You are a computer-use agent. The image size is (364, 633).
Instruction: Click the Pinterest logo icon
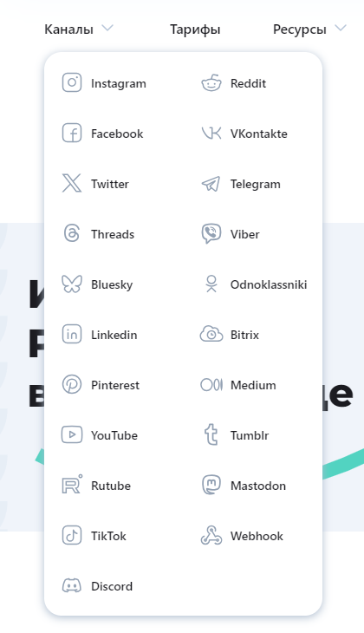click(x=72, y=384)
